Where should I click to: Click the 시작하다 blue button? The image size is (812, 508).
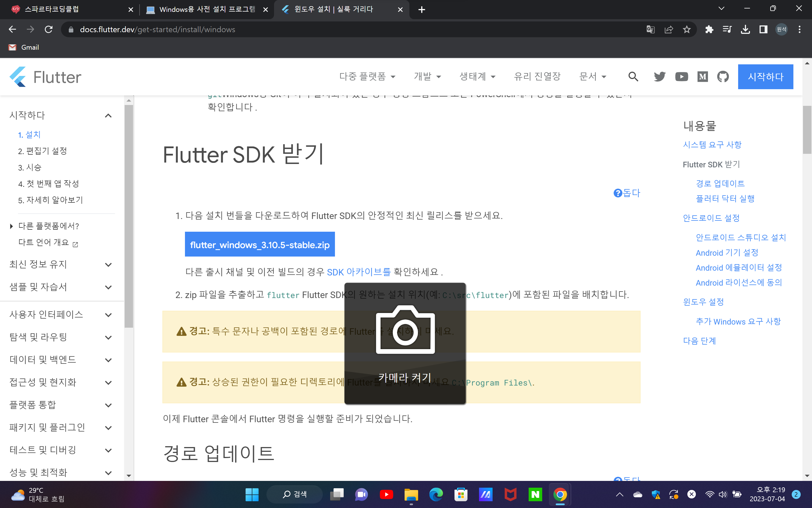765,76
